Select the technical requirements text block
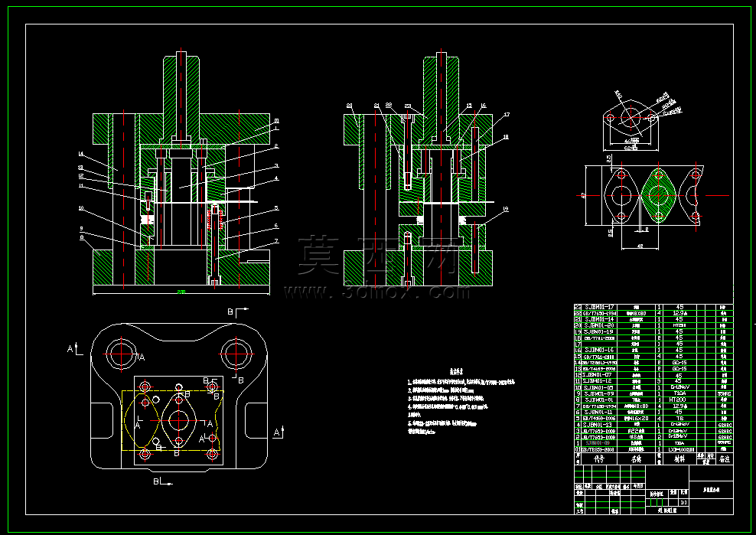Image resolution: width=756 pixels, height=535 pixels. (461, 401)
